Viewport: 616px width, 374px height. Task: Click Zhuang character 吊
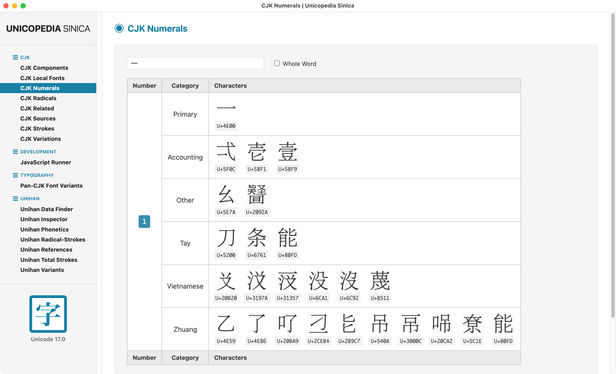[x=380, y=324]
